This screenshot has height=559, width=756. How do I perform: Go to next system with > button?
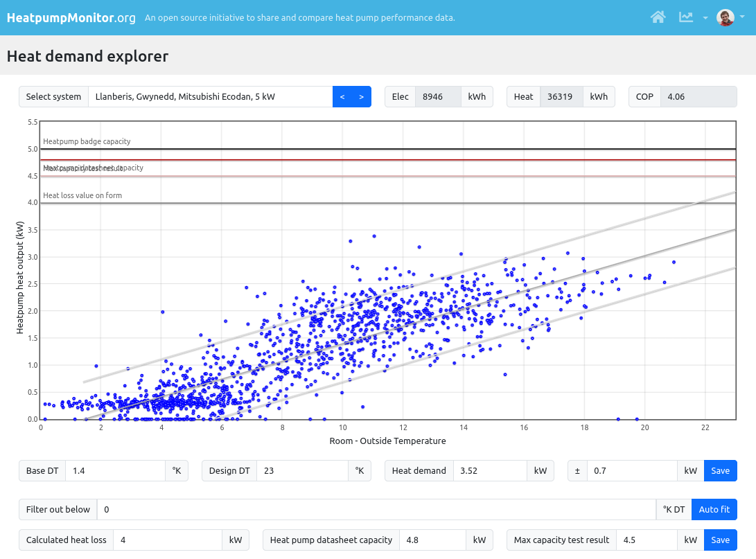pyautogui.click(x=362, y=96)
